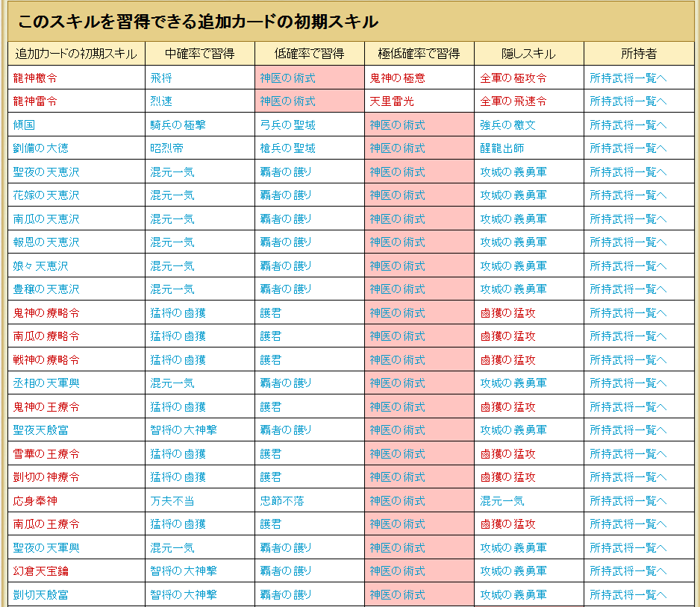The height and width of the screenshot is (607, 700).
Task: Click the 所持者 column header
Action: [639, 54]
